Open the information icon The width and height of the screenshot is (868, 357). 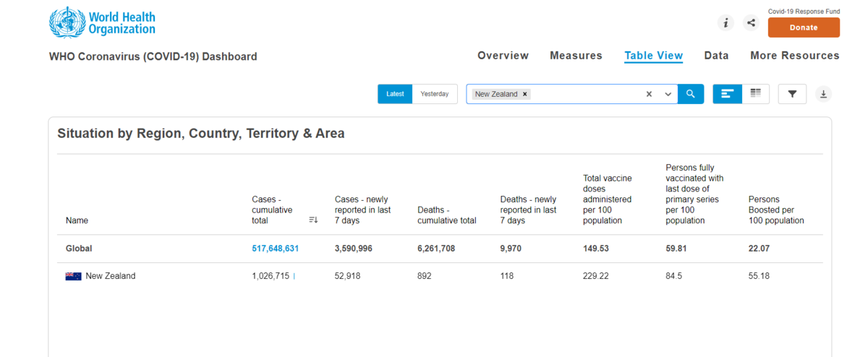pos(726,23)
